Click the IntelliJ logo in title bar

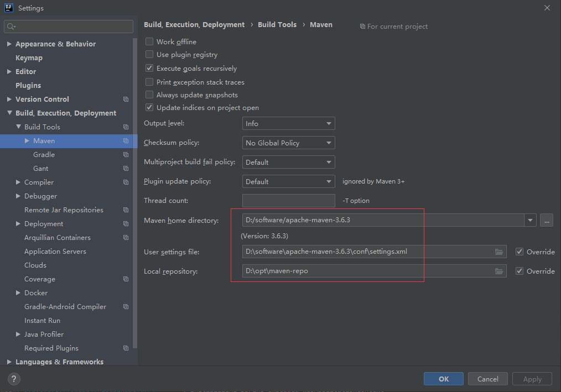coord(9,8)
